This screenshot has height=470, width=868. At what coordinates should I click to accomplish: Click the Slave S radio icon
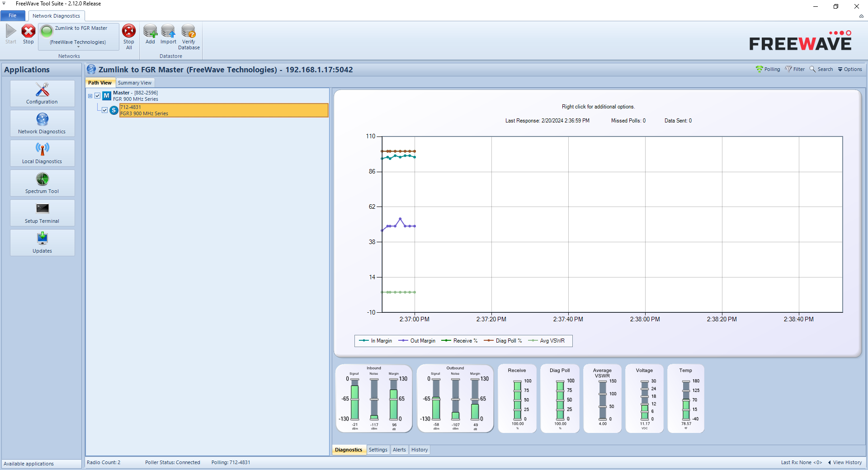click(114, 110)
